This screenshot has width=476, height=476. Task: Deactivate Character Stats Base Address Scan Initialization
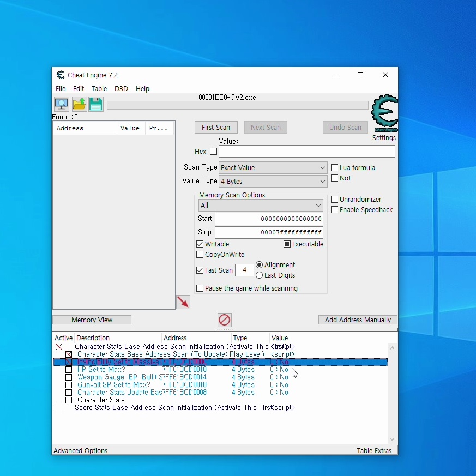[x=59, y=347]
